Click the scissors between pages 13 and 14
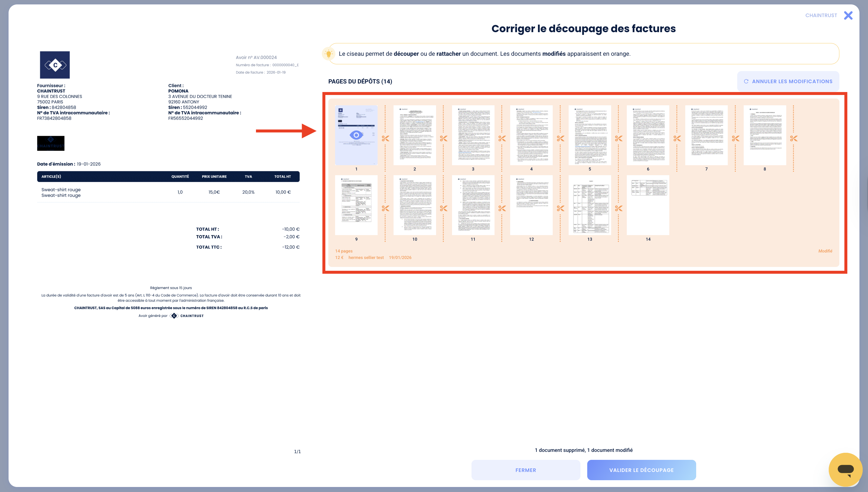868x492 pixels. (x=619, y=209)
